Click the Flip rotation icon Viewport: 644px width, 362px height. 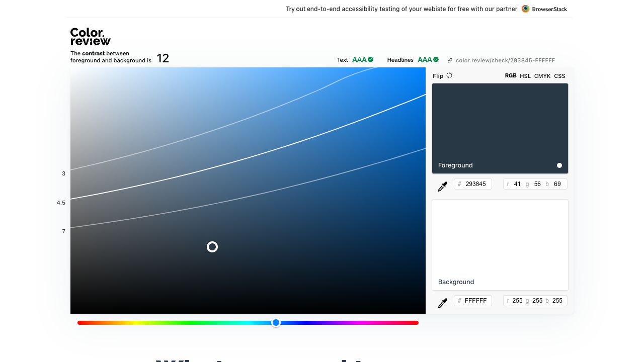click(449, 75)
